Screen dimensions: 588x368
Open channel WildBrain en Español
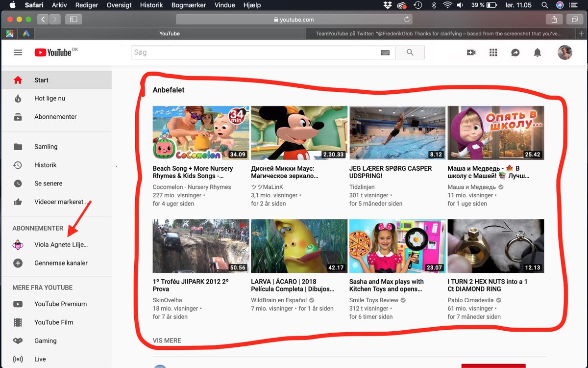click(279, 300)
